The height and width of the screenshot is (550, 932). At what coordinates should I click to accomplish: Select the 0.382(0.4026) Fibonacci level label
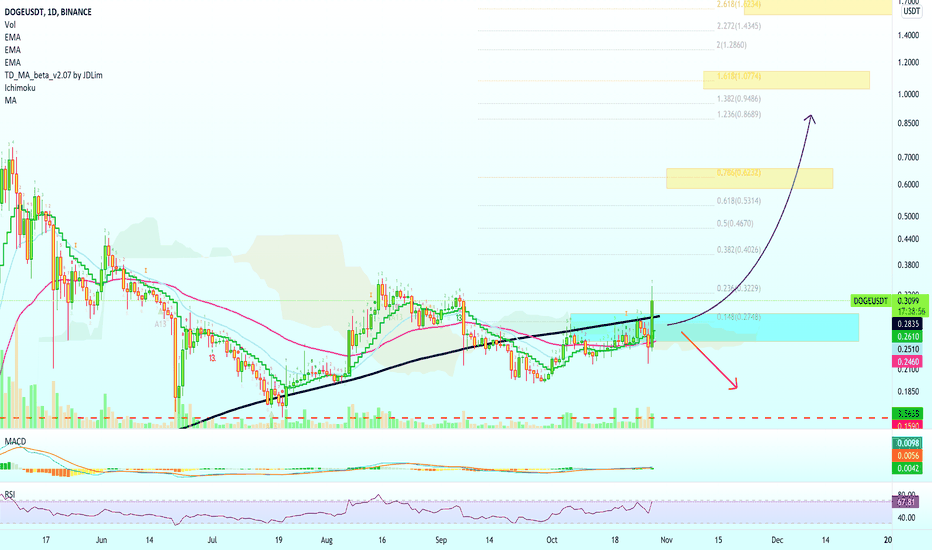click(x=739, y=250)
